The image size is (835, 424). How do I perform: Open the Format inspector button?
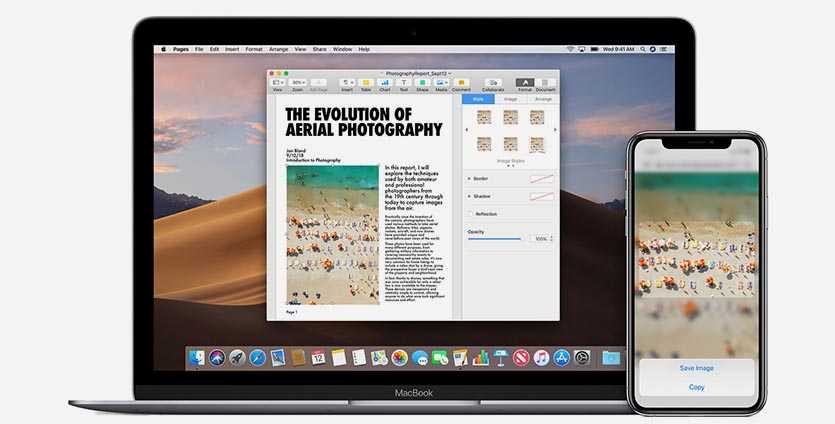pyautogui.click(x=524, y=83)
